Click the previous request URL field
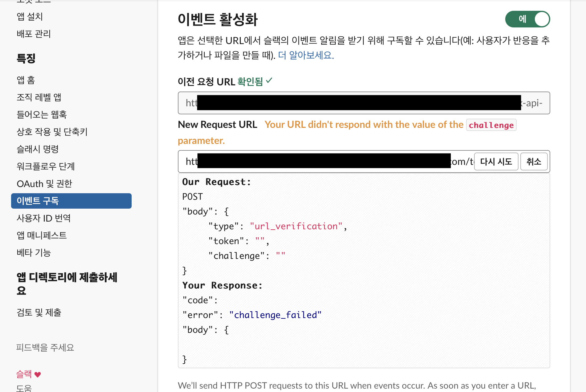 click(x=364, y=103)
